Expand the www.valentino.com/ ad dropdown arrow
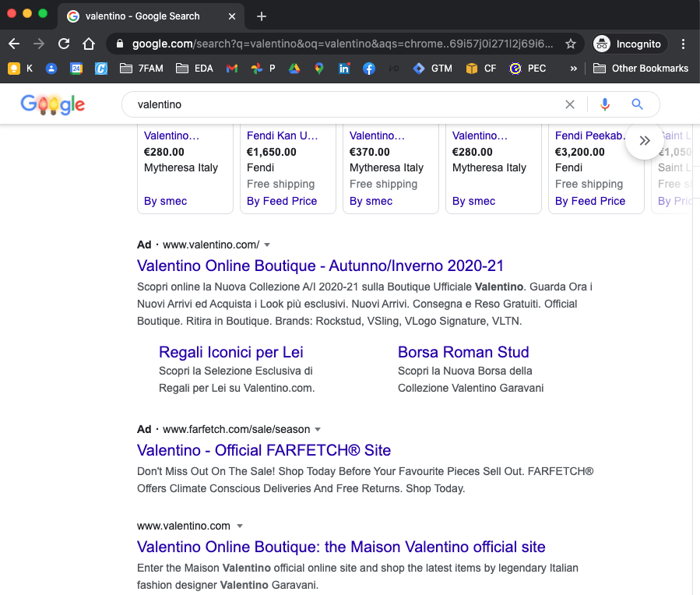 pyautogui.click(x=267, y=245)
